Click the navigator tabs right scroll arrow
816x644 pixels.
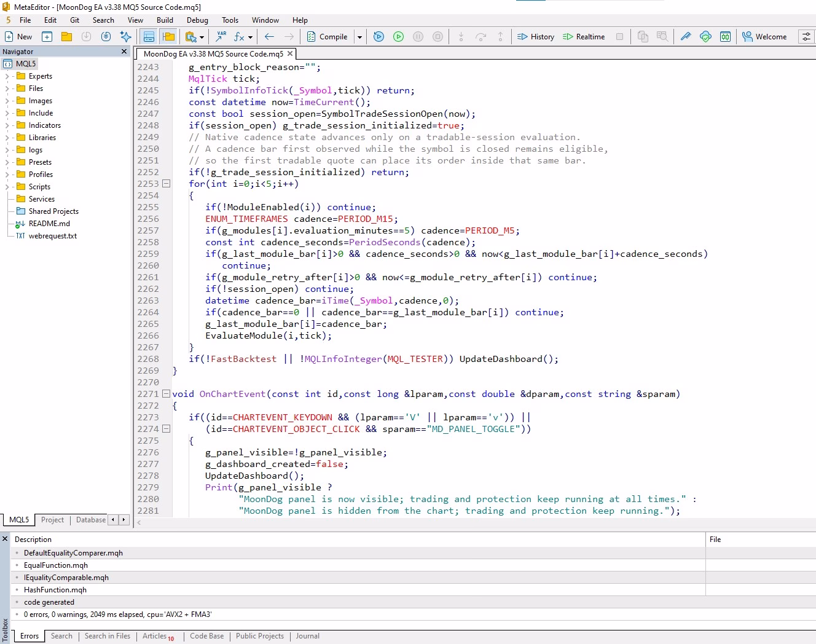click(124, 520)
